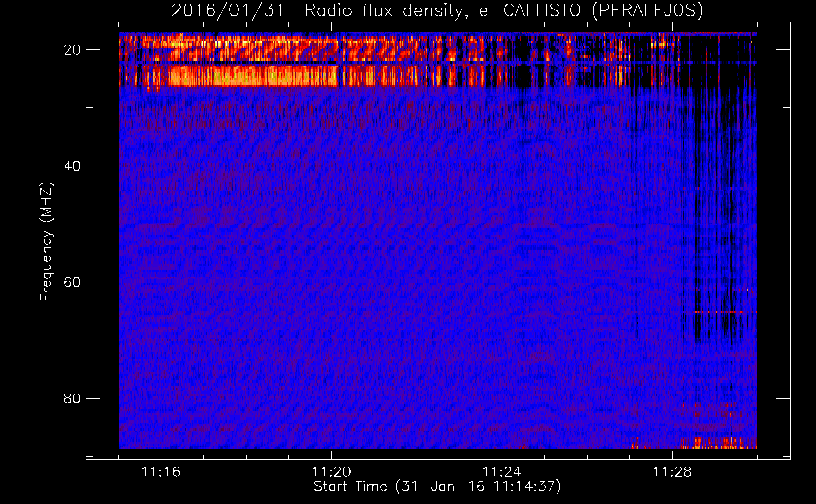Click the 40 frequency tick label
Viewport: 816px width, 504px height.
pyautogui.click(x=73, y=166)
